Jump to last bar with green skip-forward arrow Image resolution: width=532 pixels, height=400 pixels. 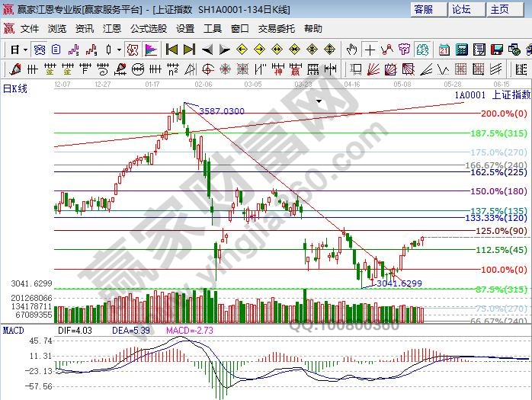[188, 50]
